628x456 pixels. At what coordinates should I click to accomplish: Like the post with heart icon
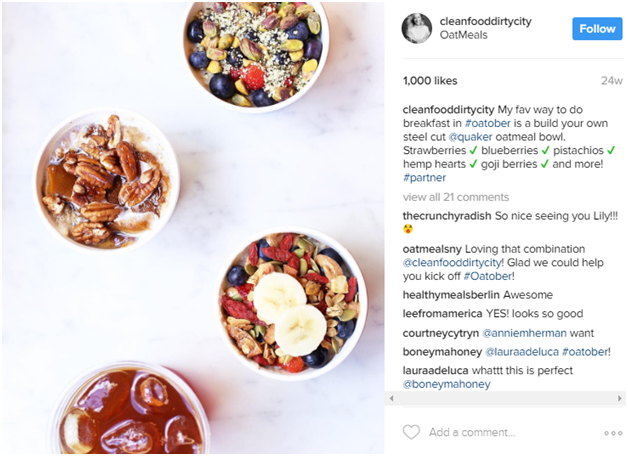tap(411, 432)
